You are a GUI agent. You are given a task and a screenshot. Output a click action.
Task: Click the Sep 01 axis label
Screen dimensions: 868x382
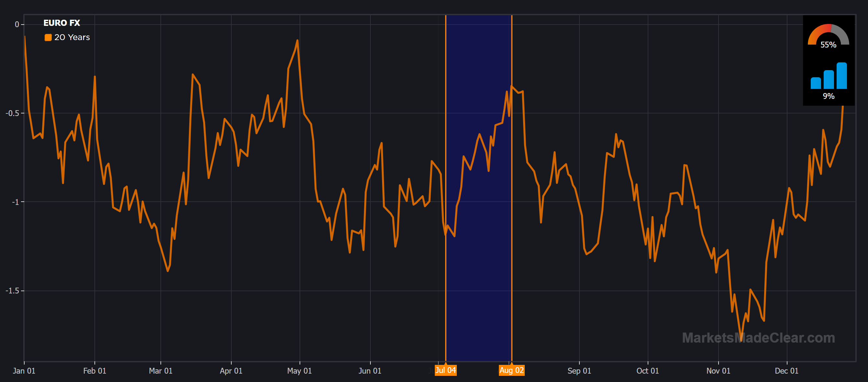579,371
